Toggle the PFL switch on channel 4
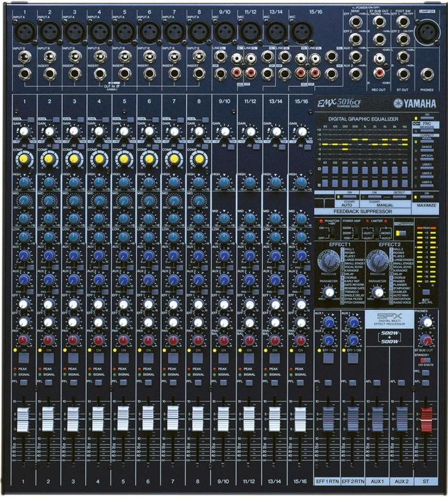448x497 pixels. (99, 382)
